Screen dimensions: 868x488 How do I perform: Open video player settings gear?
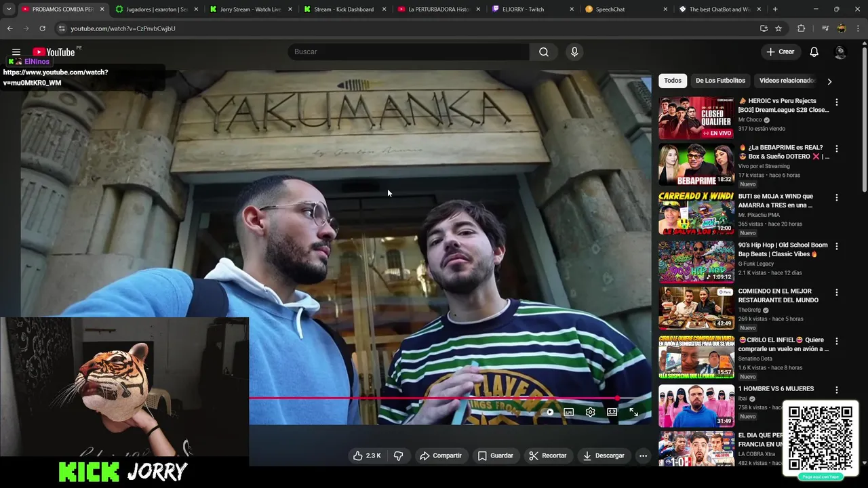(591, 412)
